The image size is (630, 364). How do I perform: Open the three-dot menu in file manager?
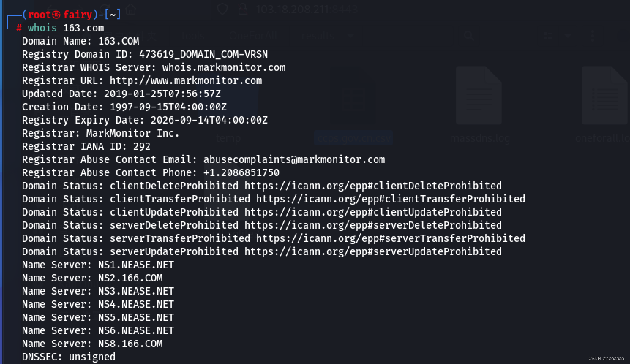coord(592,36)
